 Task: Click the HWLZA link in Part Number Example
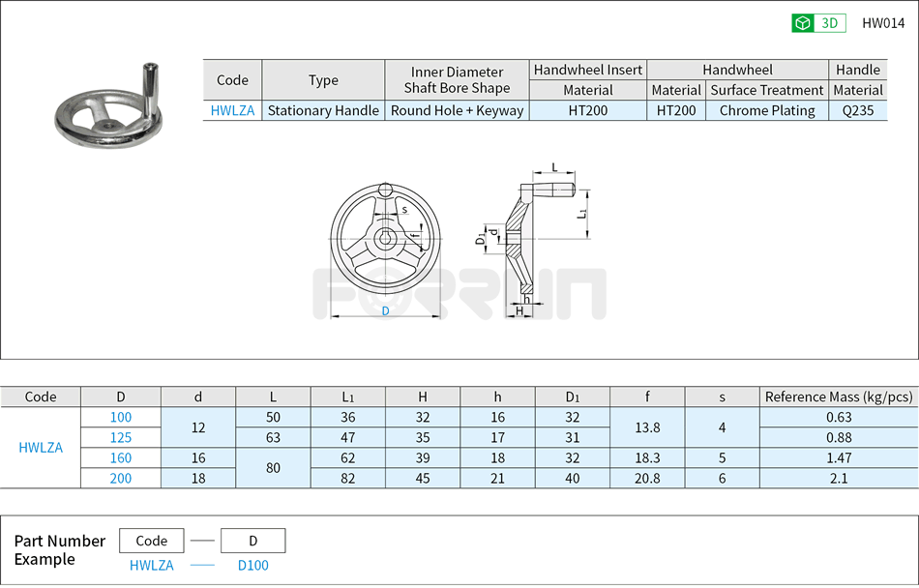152,565
